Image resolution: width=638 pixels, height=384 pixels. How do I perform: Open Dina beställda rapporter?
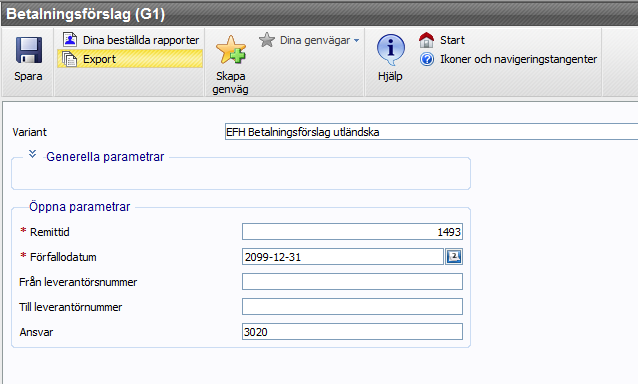(131, 40)
